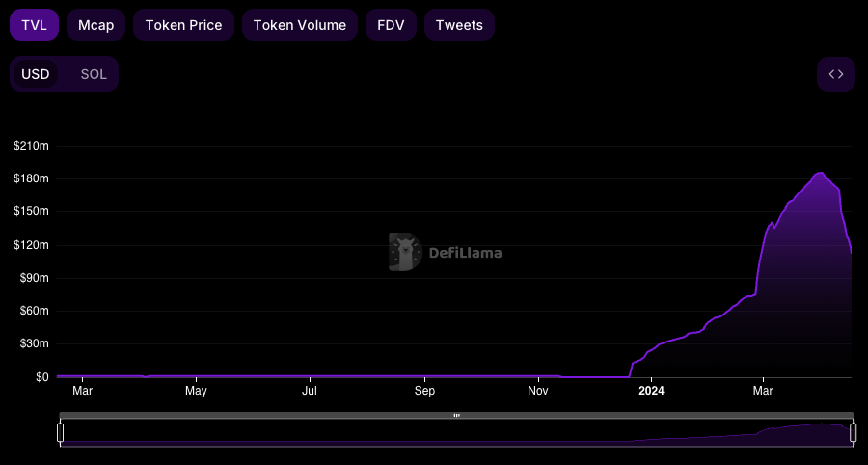Show the FDV metric
This screenshot has height=465, width=868.
click(x=391, y=25)
